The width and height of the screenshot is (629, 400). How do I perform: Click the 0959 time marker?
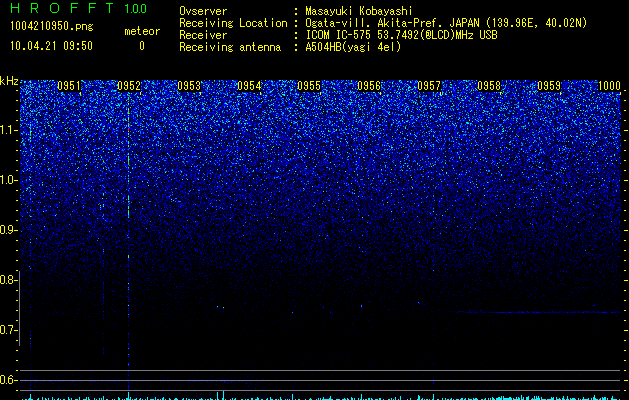tap(549, 86)
